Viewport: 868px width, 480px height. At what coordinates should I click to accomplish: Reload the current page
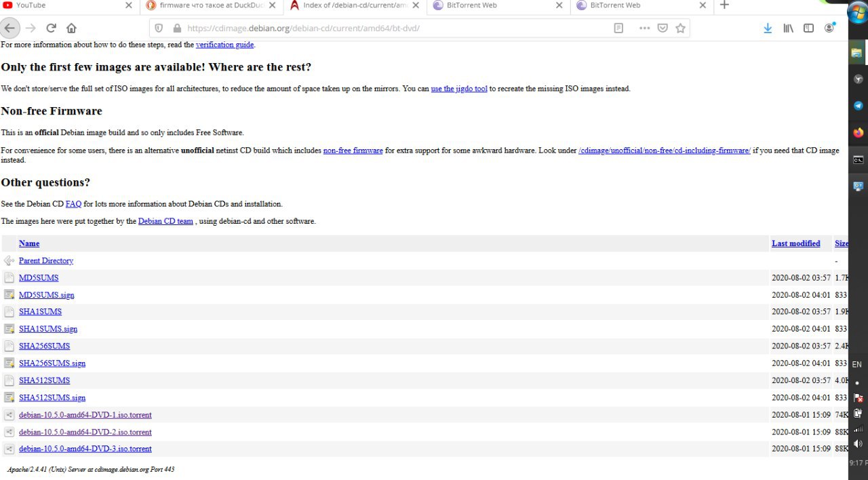pos(51,28)
